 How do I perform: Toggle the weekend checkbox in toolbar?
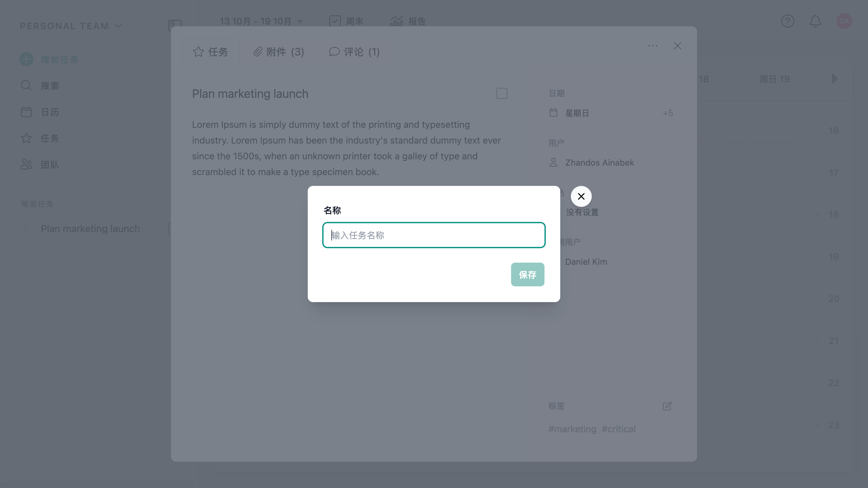(x=335, y=21)
